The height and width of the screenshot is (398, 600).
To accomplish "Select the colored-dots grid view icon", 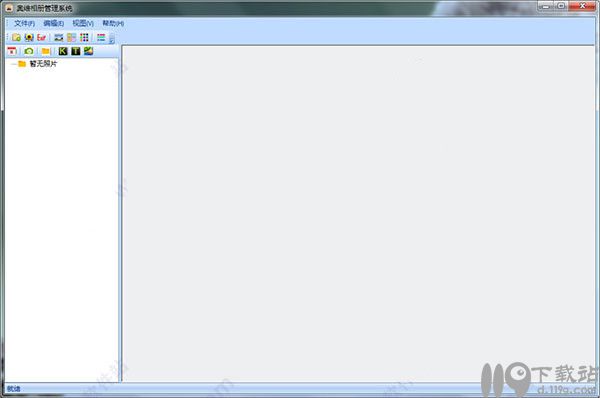I will 84,37.
